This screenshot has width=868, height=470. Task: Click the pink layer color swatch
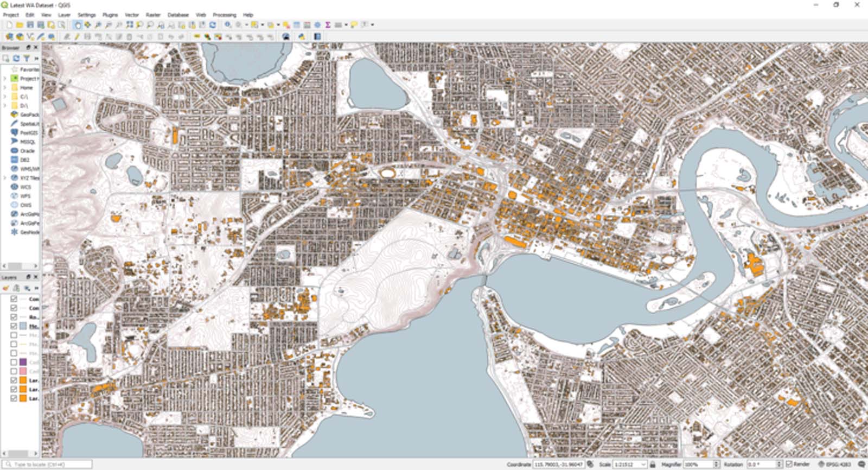click(x=23, y=371)
